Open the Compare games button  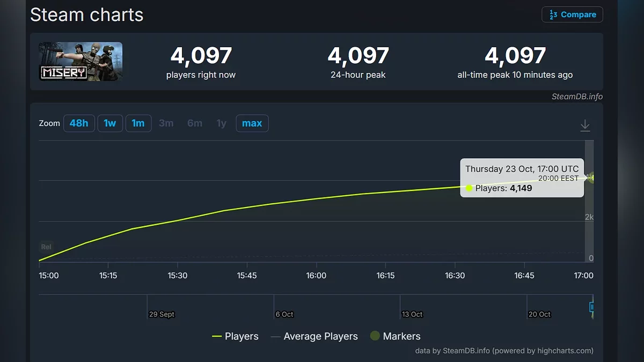coord(572,14)
